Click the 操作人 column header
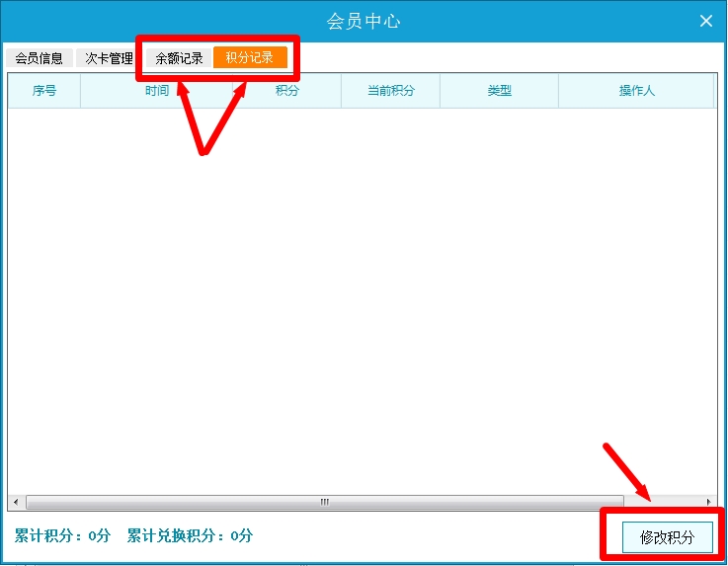Viewport: 728px width, 566px height. click(x=636, y=91)
